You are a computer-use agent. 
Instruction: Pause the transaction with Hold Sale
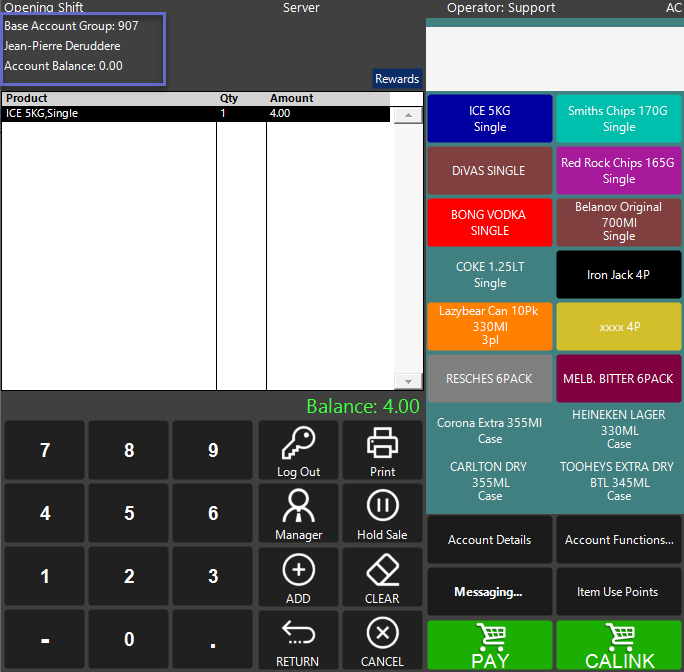pyautogui.click(x=382, y=513)
